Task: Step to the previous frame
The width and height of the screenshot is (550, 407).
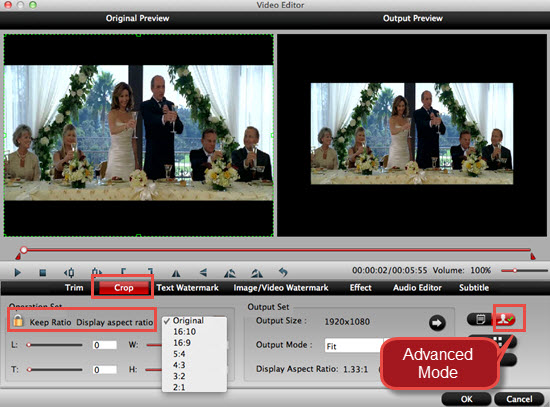Action: coord(69,272)
